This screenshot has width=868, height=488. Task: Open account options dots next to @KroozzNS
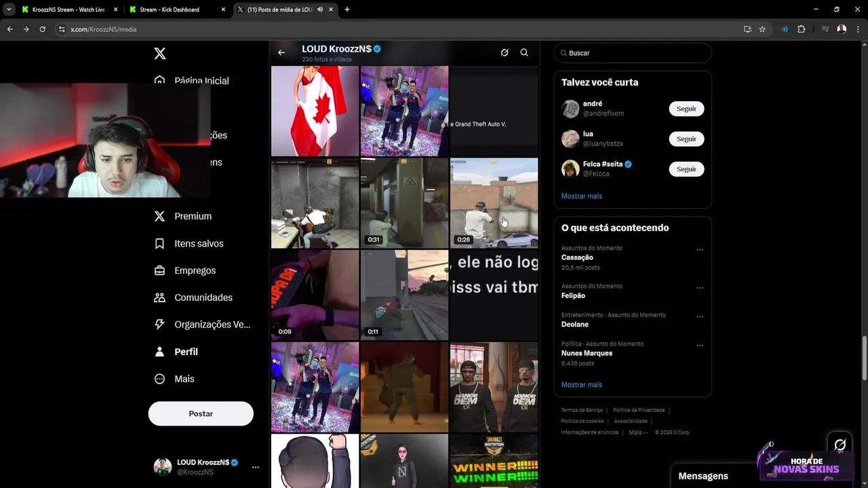click(256, 467)
